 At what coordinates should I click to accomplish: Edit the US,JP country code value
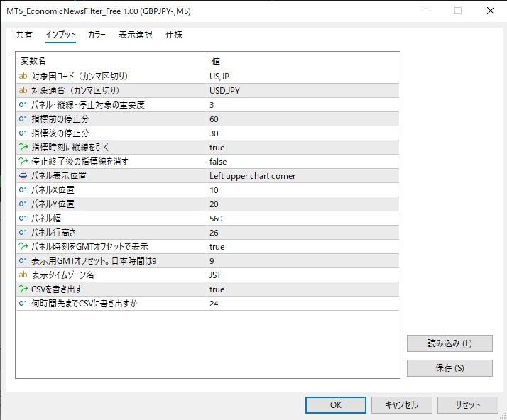302,76
